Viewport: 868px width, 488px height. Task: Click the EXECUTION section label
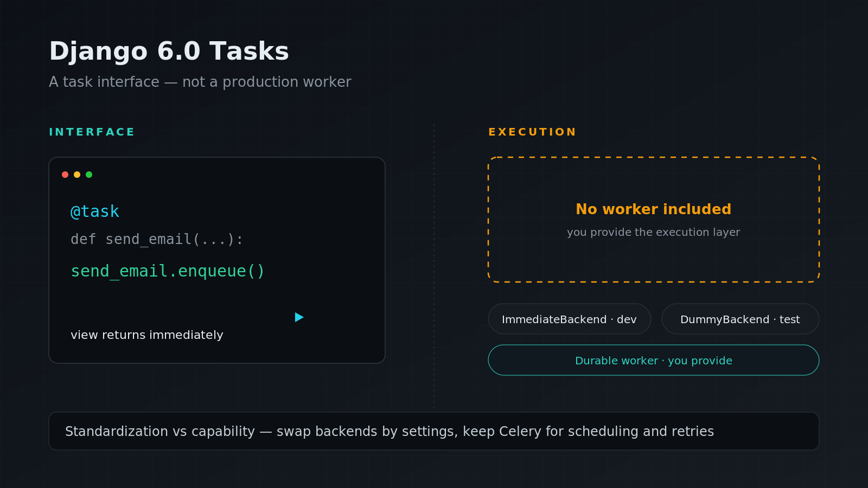(x=532, y=132)
